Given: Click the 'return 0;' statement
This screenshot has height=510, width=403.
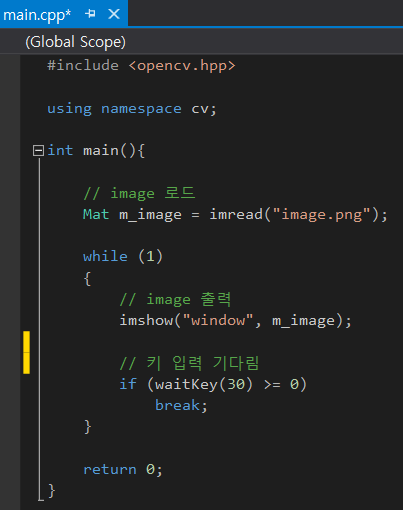Looking at the screenshot, I should point(123,470).
